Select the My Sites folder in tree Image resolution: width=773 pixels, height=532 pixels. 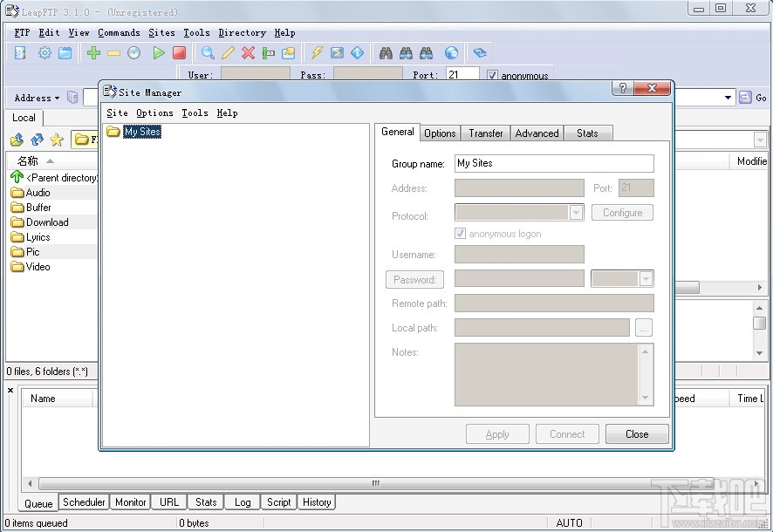tap(142, 132)
